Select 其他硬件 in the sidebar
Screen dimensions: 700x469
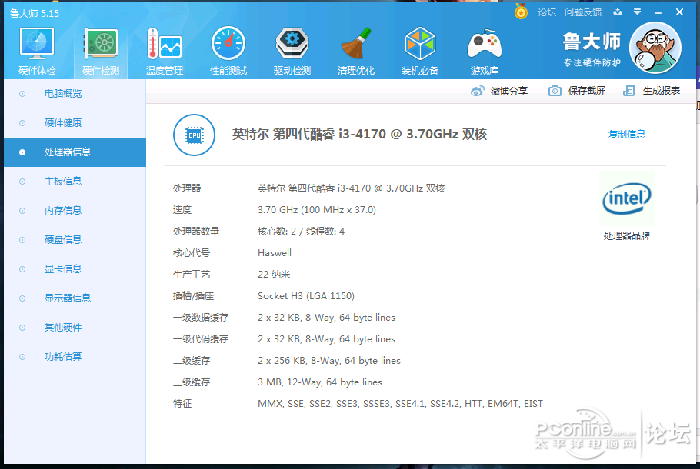[75, 328]
